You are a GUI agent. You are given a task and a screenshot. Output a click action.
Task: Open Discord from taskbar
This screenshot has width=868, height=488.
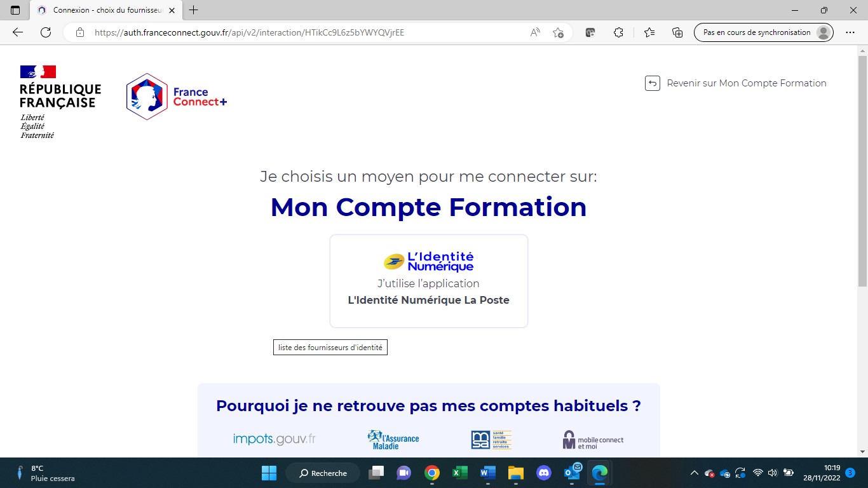click(543, 473)
